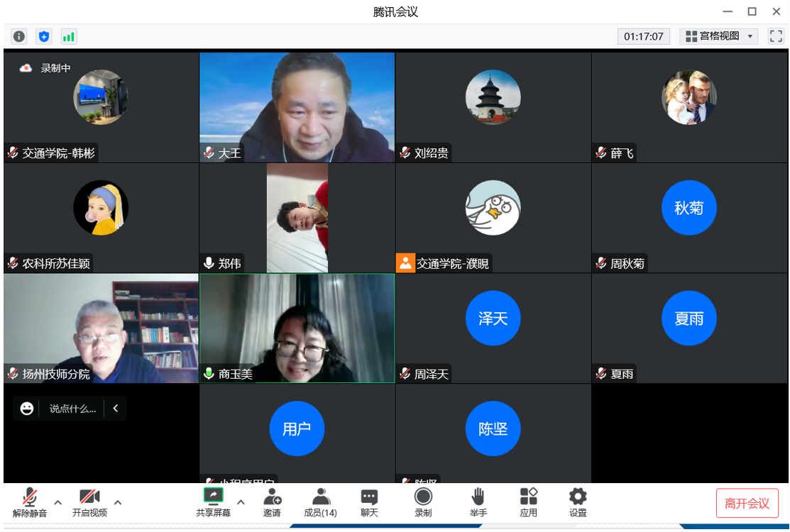Open the 宫格视图 layout dropdown
The height and width of the screenshot is (532, 790).
[719, 36]
